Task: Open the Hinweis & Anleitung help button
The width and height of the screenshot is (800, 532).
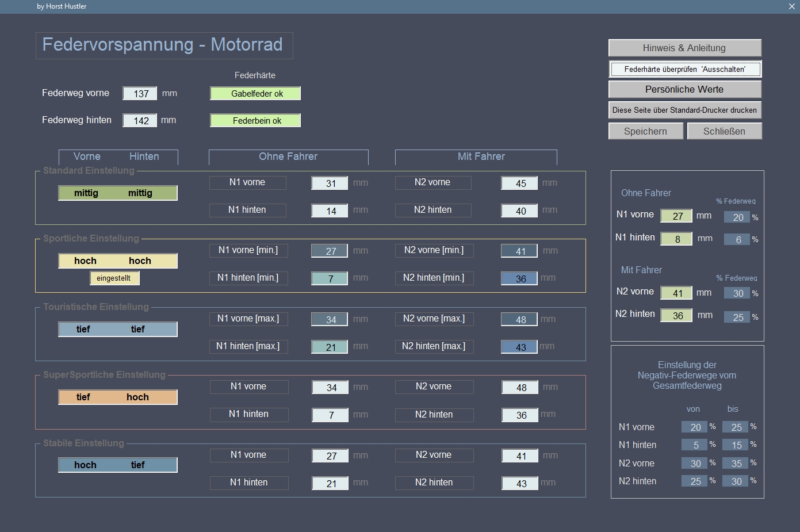Action: pos(684,48)
